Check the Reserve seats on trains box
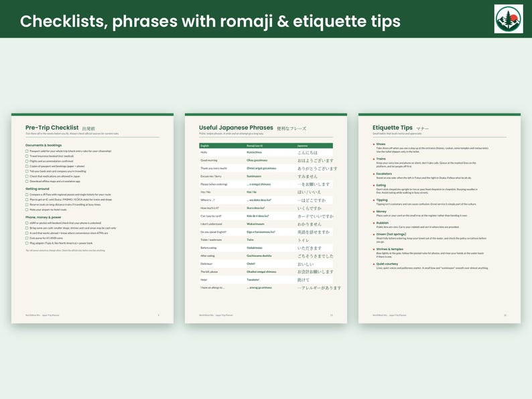The image size is (532, 399). click(27, 205)
